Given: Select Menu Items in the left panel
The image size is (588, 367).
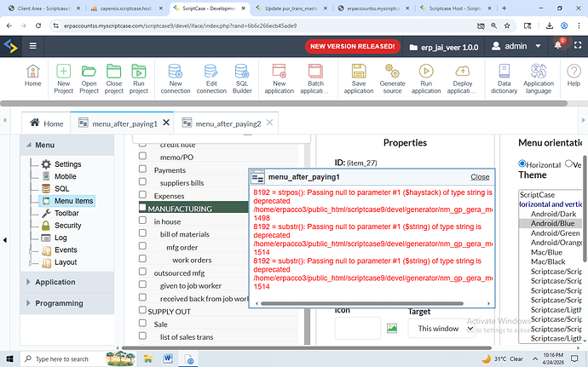Looking at the screenshot, I should pyautogui.click(x=72, y=201).
